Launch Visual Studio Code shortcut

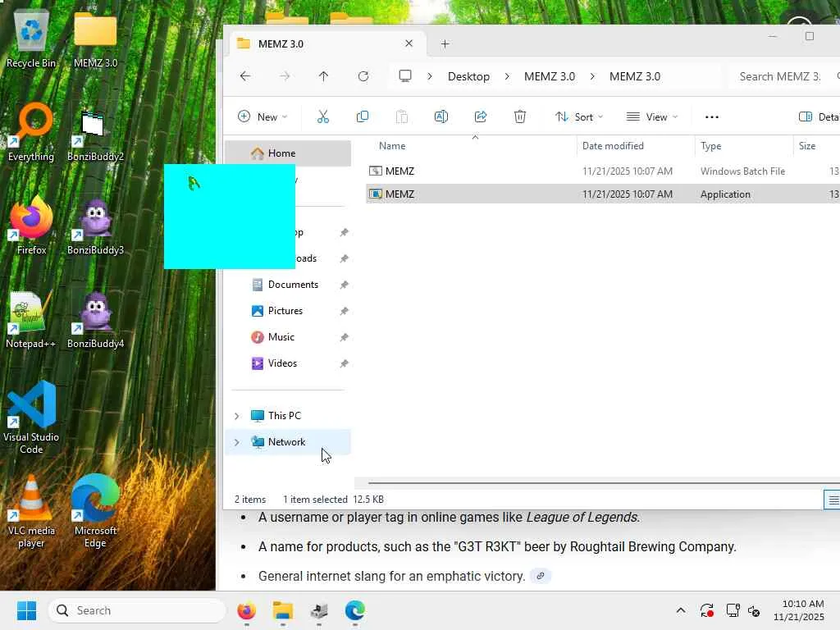pyautogui.click(x=31, y=418)
